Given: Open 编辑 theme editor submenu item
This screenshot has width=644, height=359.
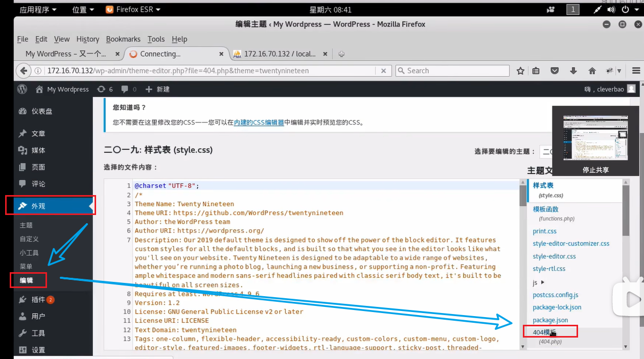Looking at the screenshot, I should point(27,280).
